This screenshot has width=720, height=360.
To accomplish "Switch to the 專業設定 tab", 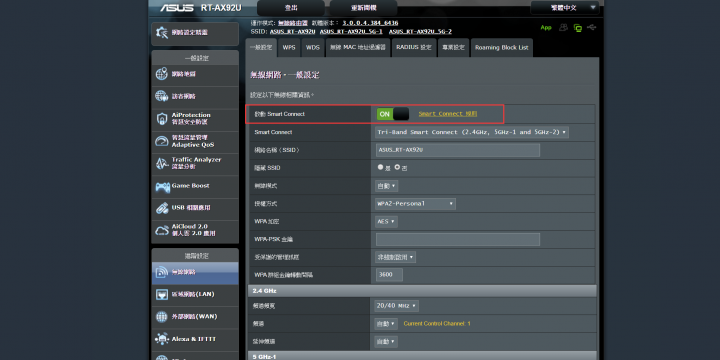I will click(x=453, y=48).
